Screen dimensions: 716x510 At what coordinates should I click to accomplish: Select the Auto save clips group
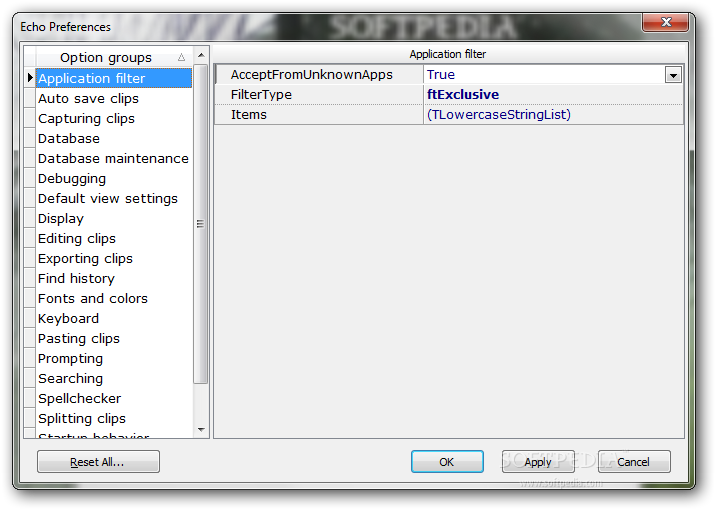[x=114, y=98]
